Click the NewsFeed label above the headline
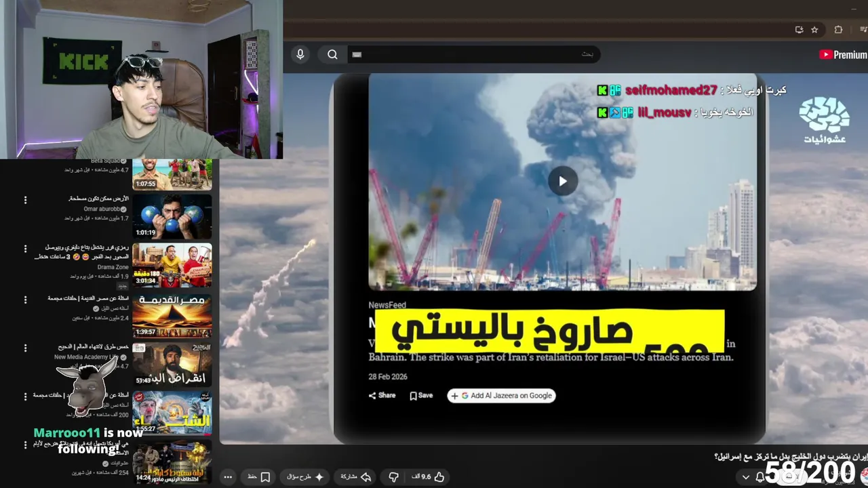The width and height of the screenshot is (868, 488). (x=387, y=305)
